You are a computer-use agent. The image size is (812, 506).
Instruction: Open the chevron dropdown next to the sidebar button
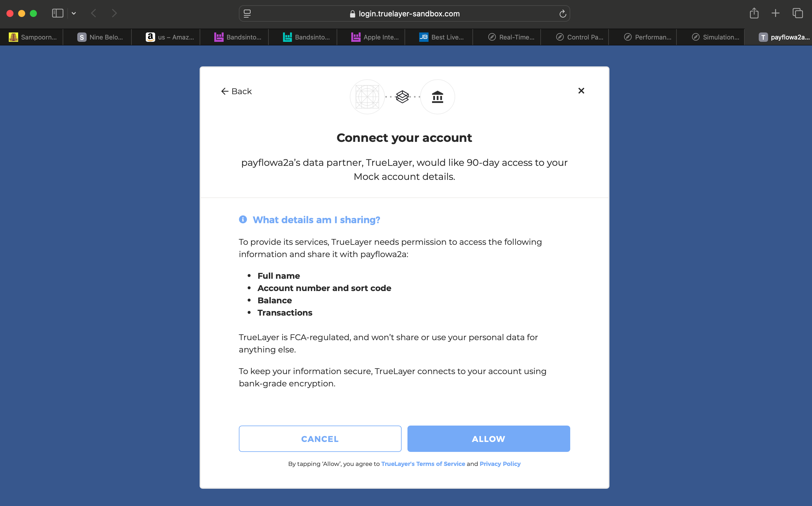[x=74, y=13]
